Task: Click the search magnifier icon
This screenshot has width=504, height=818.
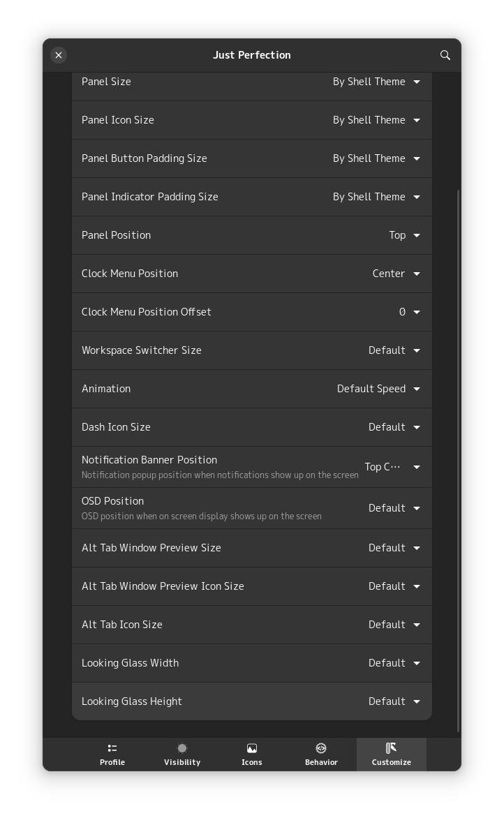Action: tap(445, 55)
